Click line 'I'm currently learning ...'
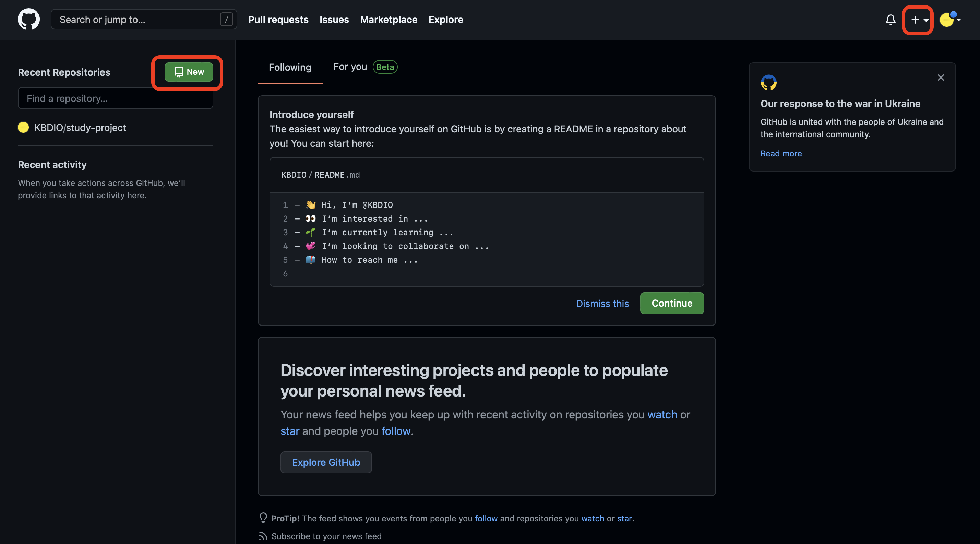Image resolution: width=980 pixels, height=544 pixels. tap(387, 232)
